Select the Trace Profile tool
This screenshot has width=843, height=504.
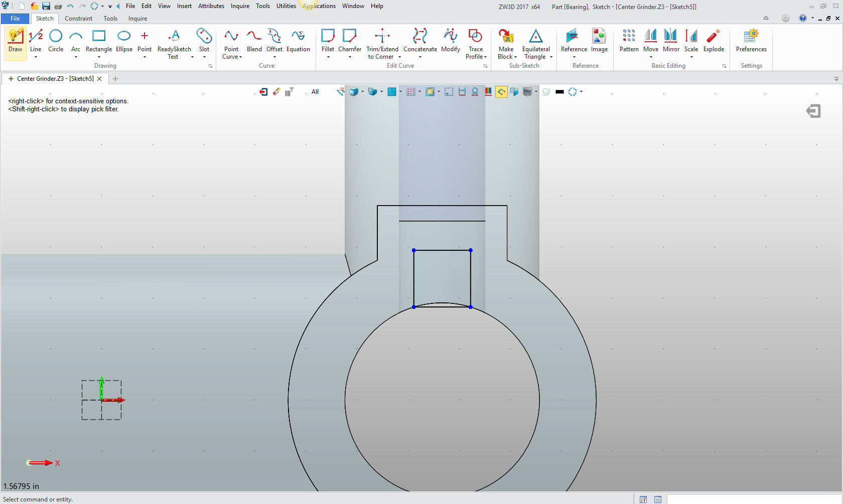476,44
